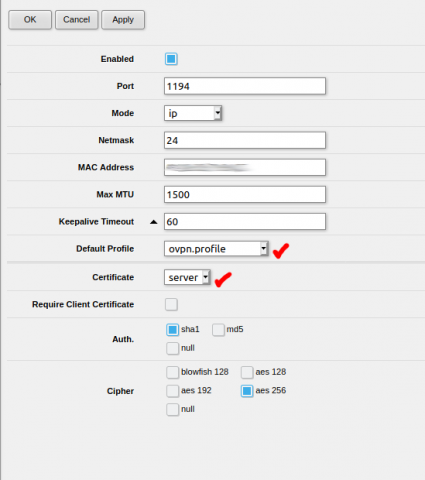Toggle the Enabled checkbox
This screenshot has height=480, width=425.
pyautogui.click(x=171, y=59)
